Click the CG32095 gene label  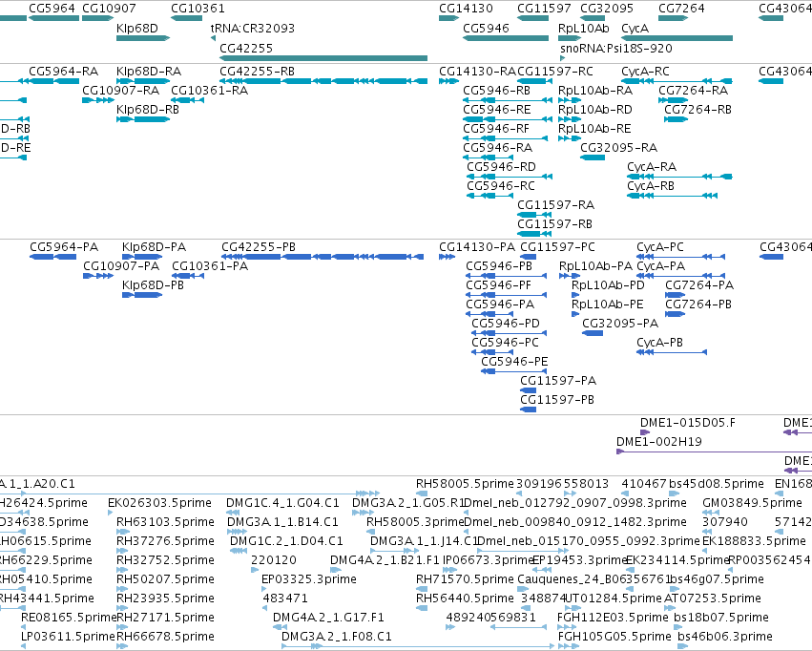coord(607,9)
